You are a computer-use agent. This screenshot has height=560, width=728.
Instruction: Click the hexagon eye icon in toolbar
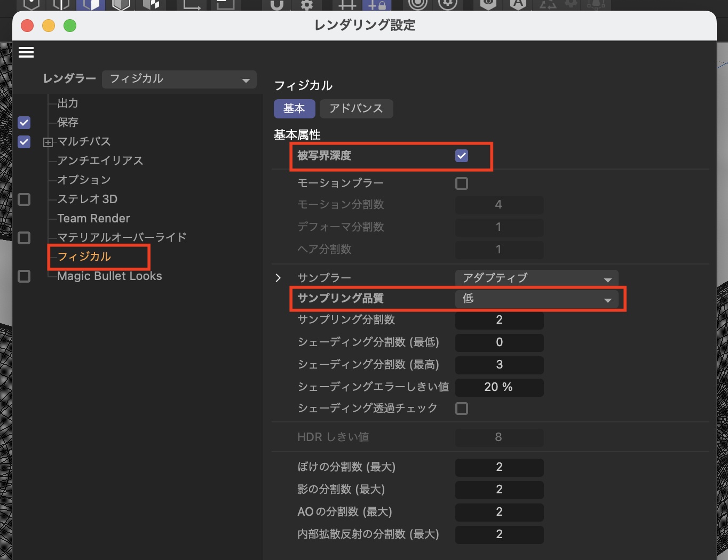[x=488, y=4]
